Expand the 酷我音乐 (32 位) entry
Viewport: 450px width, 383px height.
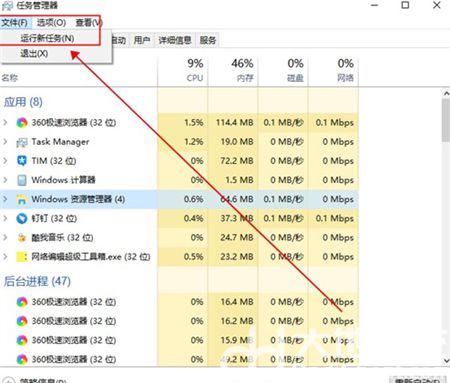tap(5, 237)
